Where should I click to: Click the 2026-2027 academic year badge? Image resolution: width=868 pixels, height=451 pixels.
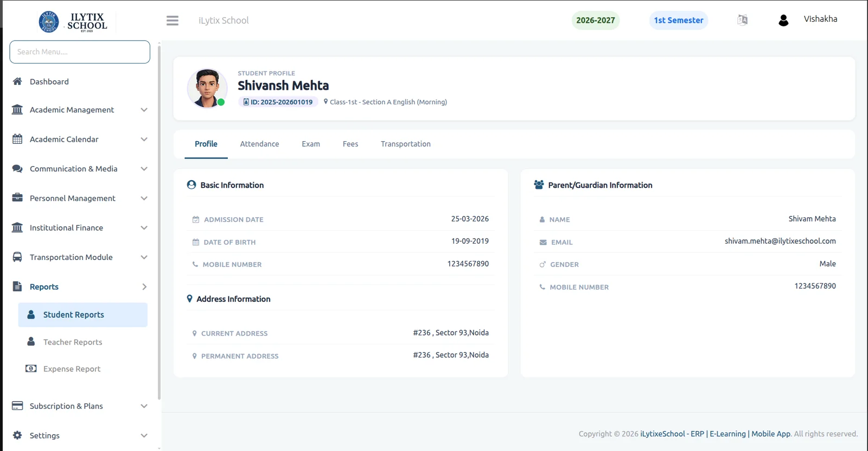coord(596,20)
